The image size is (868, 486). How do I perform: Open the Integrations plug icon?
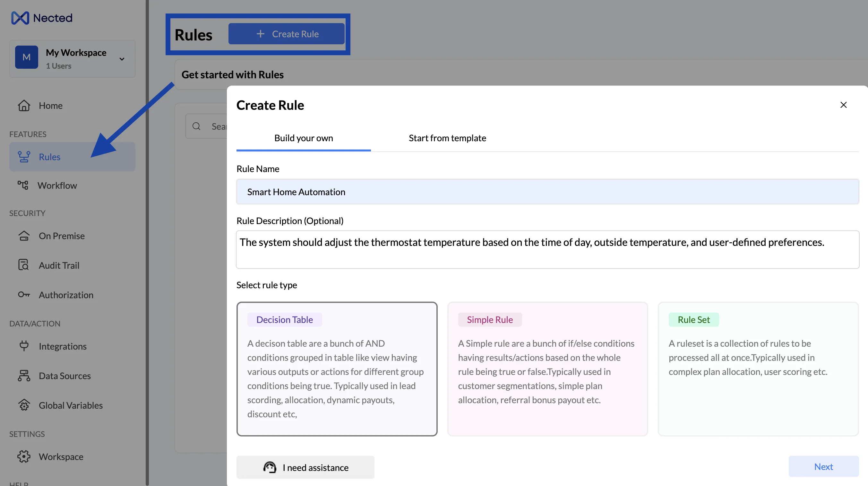(24, 346)
